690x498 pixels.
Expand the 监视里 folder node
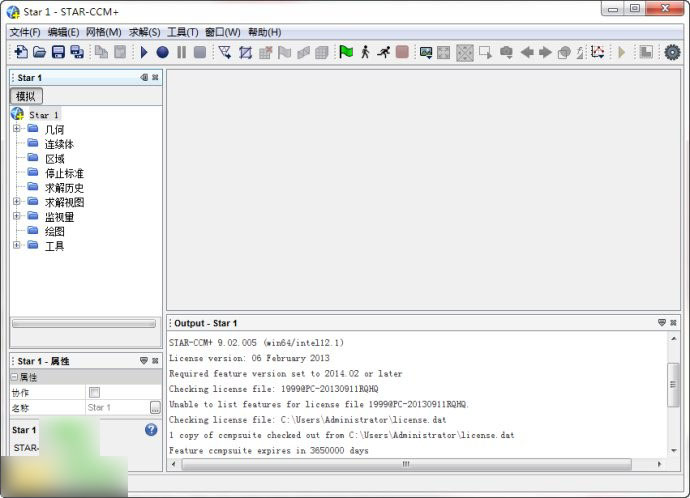tap(17, 216)
